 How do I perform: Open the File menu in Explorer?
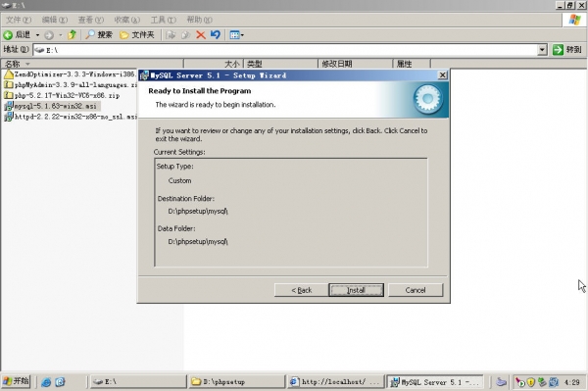(19, 20)
